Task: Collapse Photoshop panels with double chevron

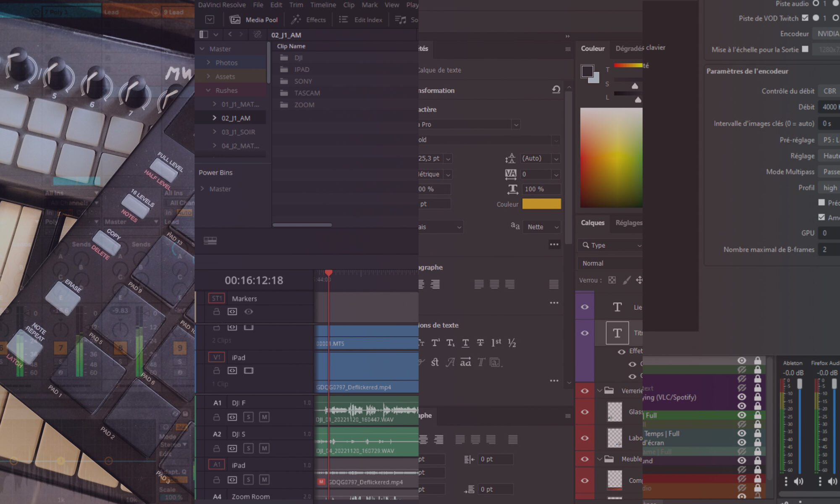Action: (567, 37)
